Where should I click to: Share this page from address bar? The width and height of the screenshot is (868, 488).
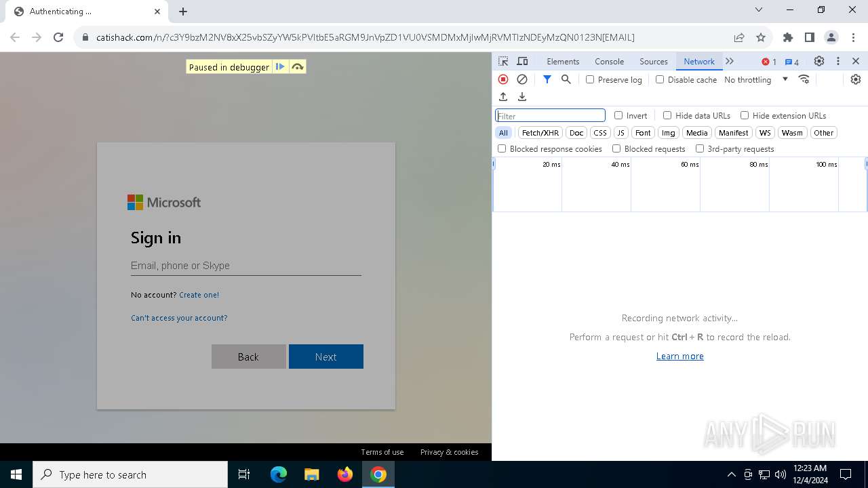(x=739, y=37)
